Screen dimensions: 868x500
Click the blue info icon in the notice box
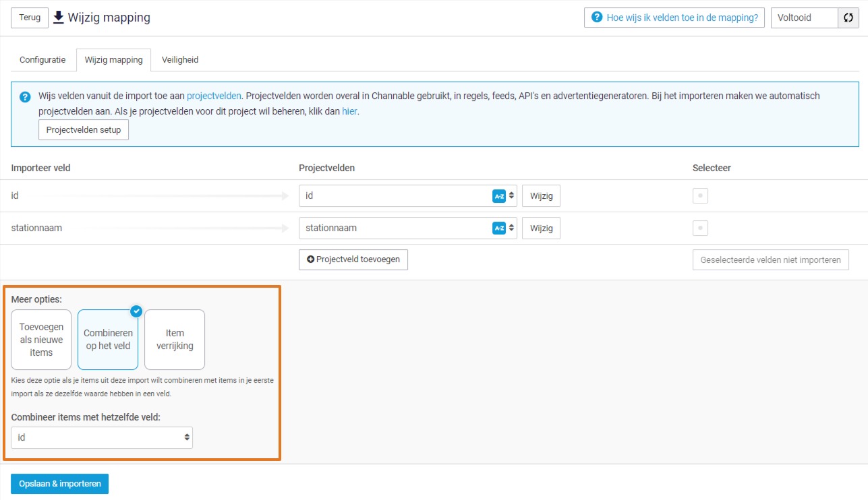tap(25, 97)
